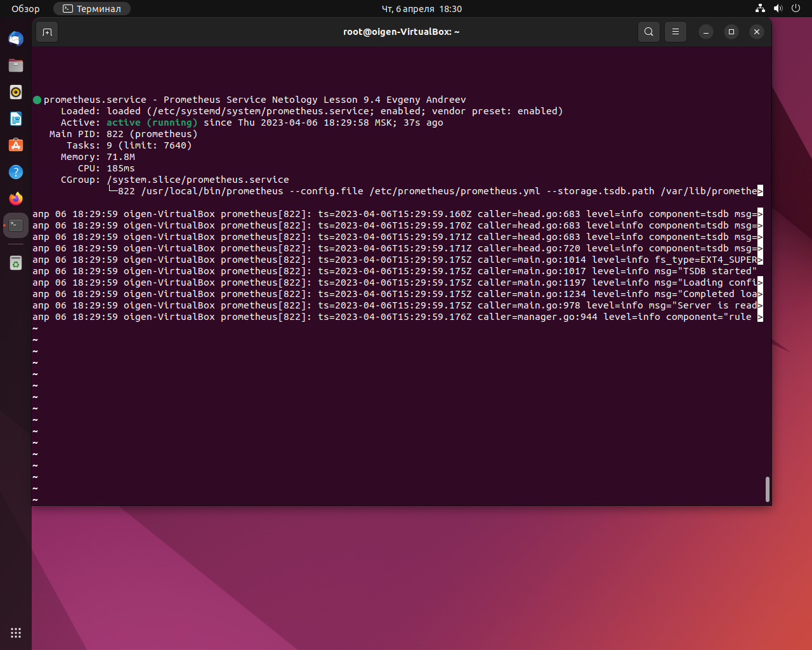Click the power icon in the top bar
Screen dimensions: 812x650
[796, 8]
